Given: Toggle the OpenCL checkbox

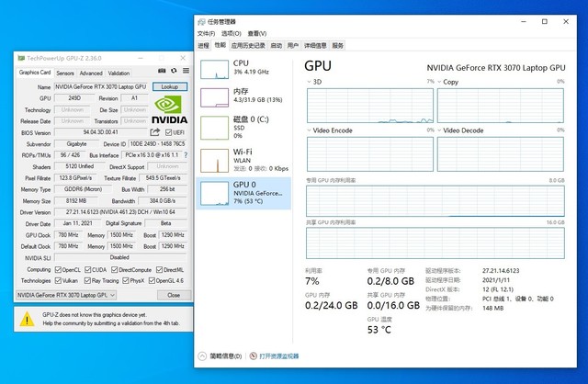Looking at the screenshot, I should tap(58, 269).
